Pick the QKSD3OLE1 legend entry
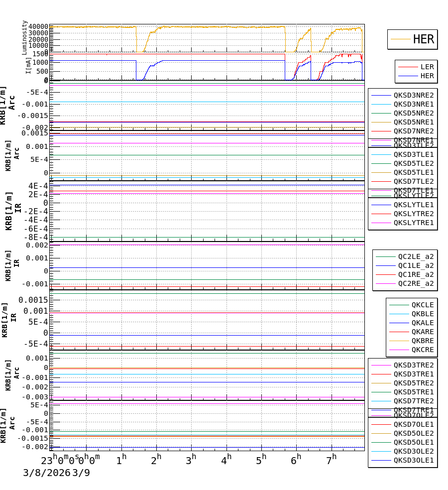Image resolution: width=448 pixels, height=490 pixels. click(413, 461)
